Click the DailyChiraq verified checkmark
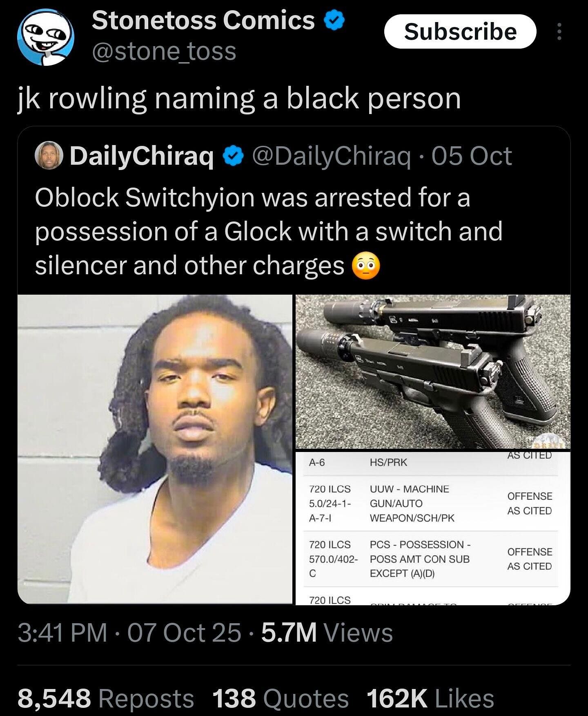588x716 pixels. pyautogui.click(x=233, y=156)
